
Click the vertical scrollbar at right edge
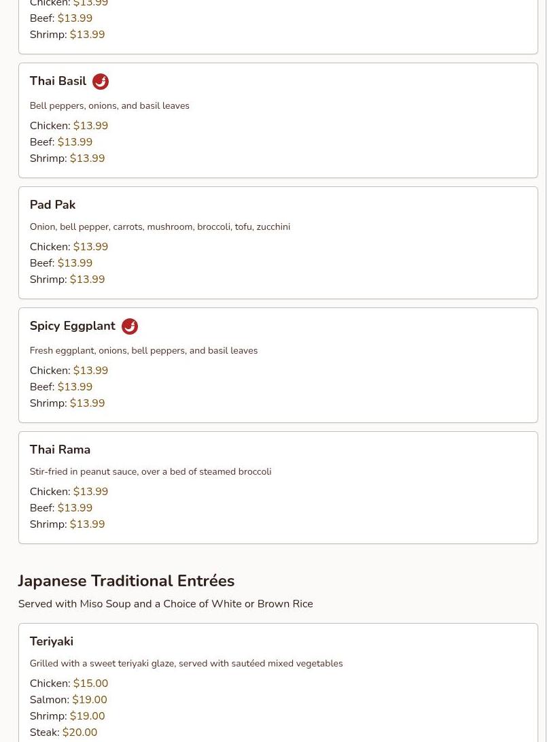[x=553, y=371]
